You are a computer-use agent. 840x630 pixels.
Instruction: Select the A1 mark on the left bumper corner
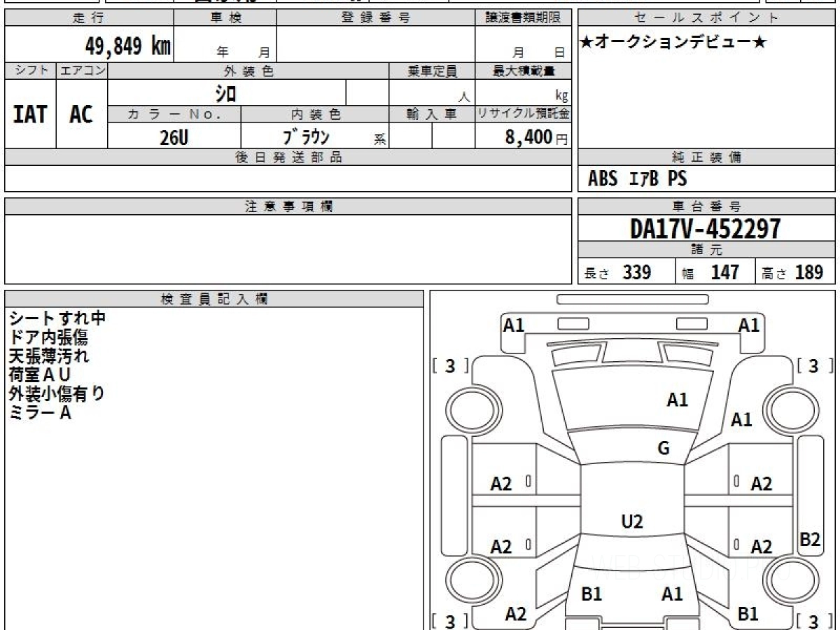coord(514,325)
